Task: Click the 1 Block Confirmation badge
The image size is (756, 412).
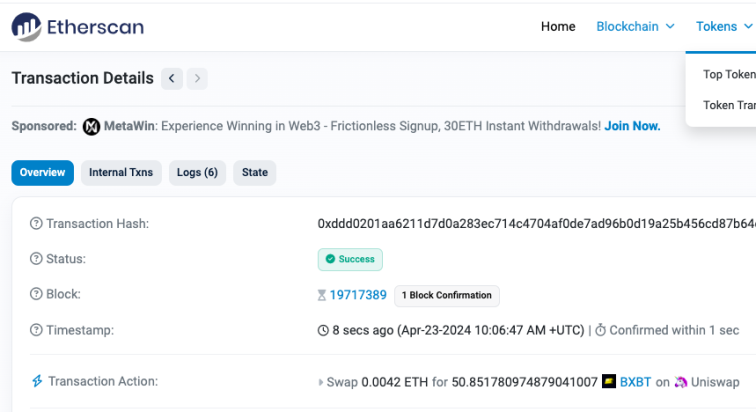Action: pos(447,295)
